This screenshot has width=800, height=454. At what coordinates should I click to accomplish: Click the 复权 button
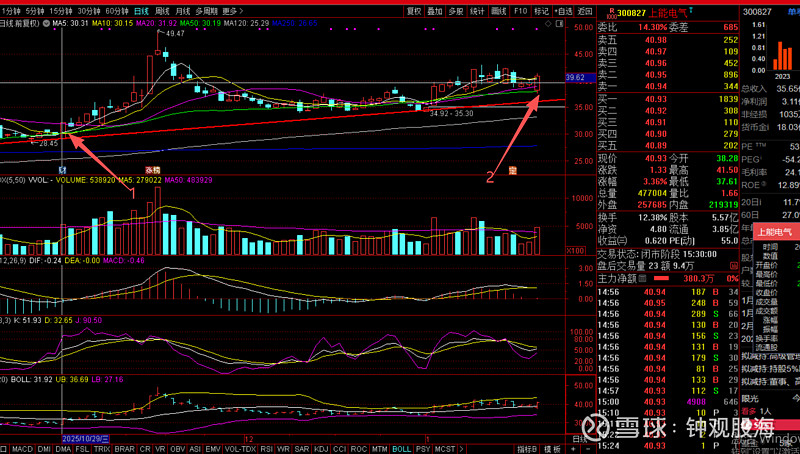click(x=414, y=11)
